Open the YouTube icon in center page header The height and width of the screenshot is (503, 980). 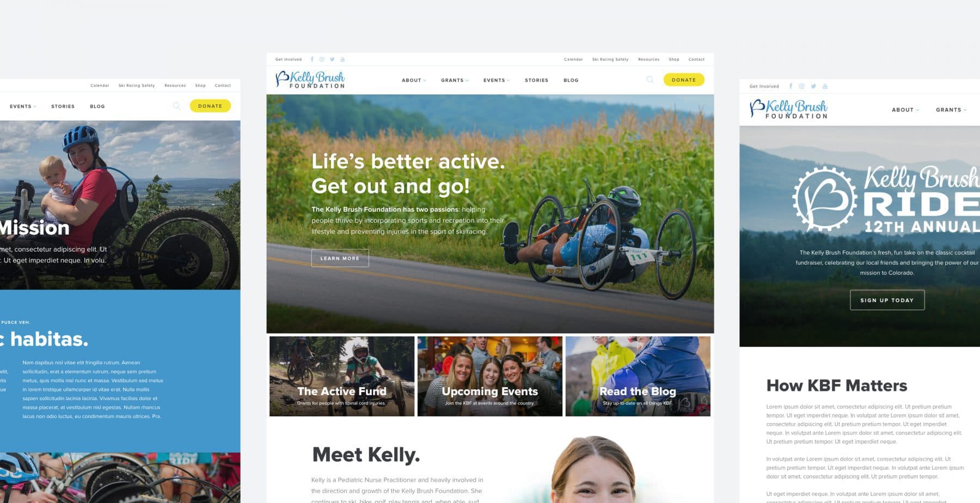[x=342, y=59]
